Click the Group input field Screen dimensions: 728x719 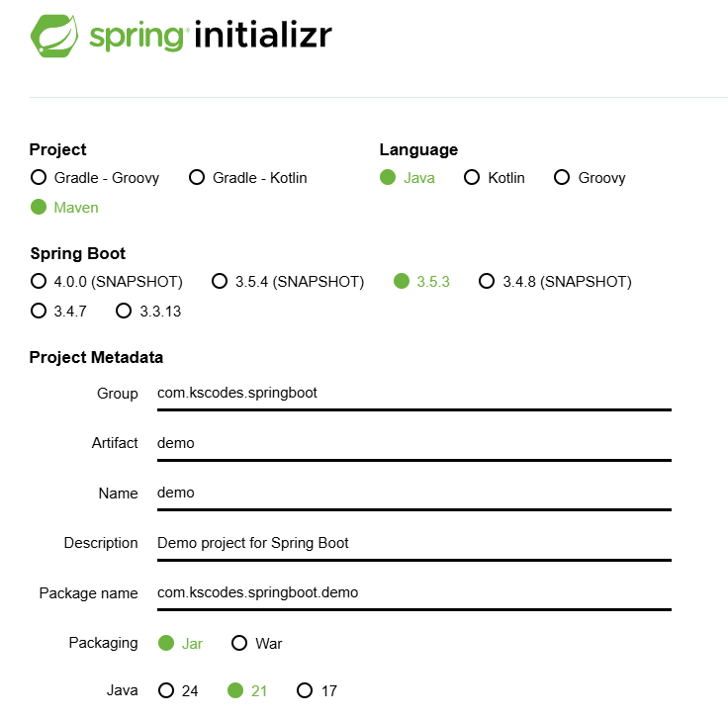point(413,394)
